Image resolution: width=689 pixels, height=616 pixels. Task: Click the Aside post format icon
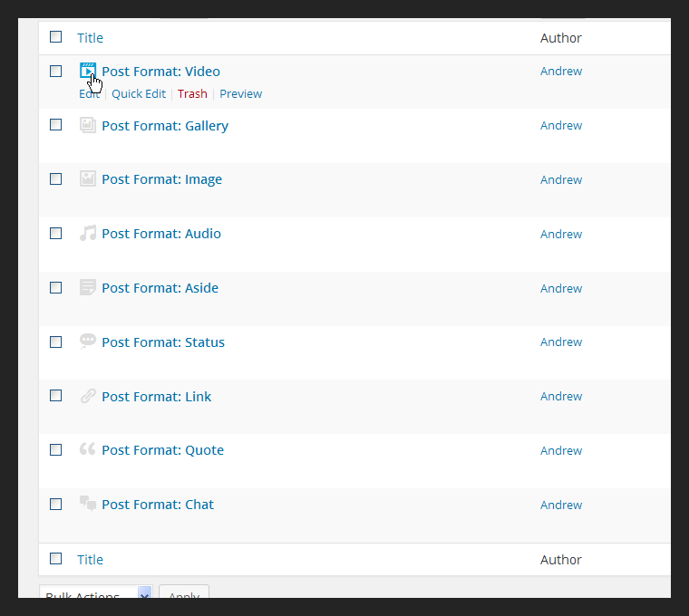[x=88, y=287]
